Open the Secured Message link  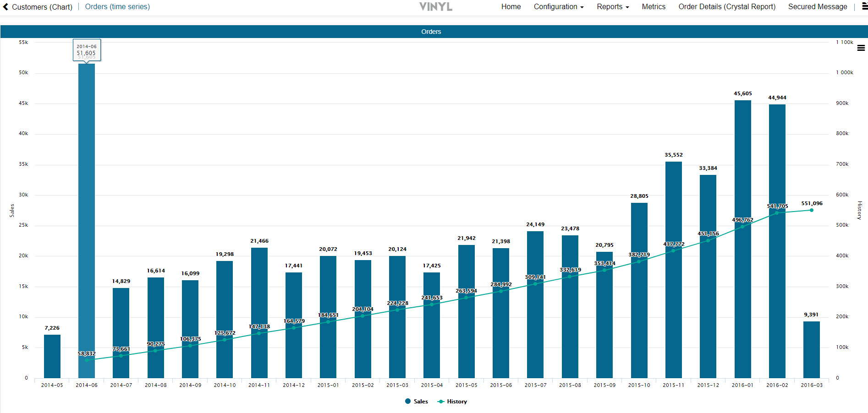point(817,7)
